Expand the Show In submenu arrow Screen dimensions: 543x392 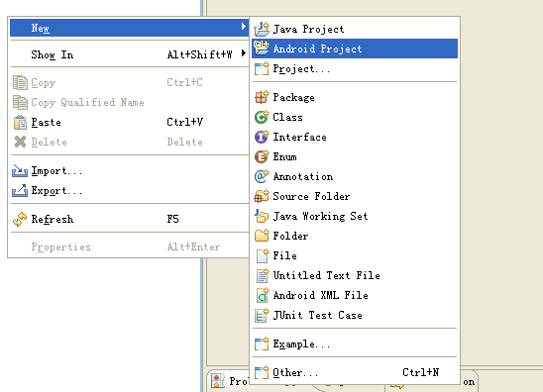click(x=244, y=52)
